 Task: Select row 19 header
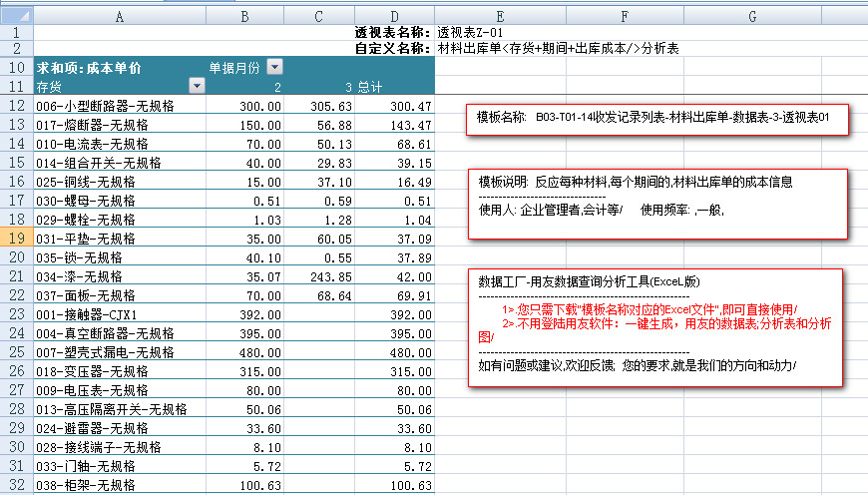point(16,239)
